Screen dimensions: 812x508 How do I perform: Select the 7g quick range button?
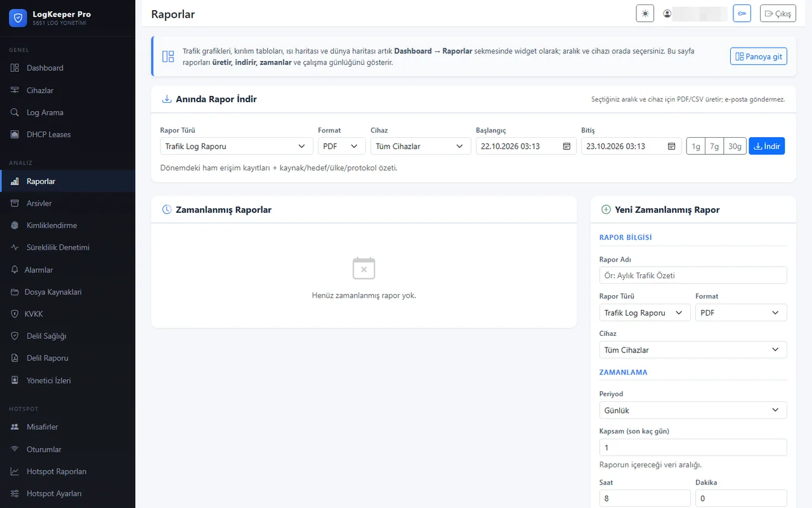714,146
